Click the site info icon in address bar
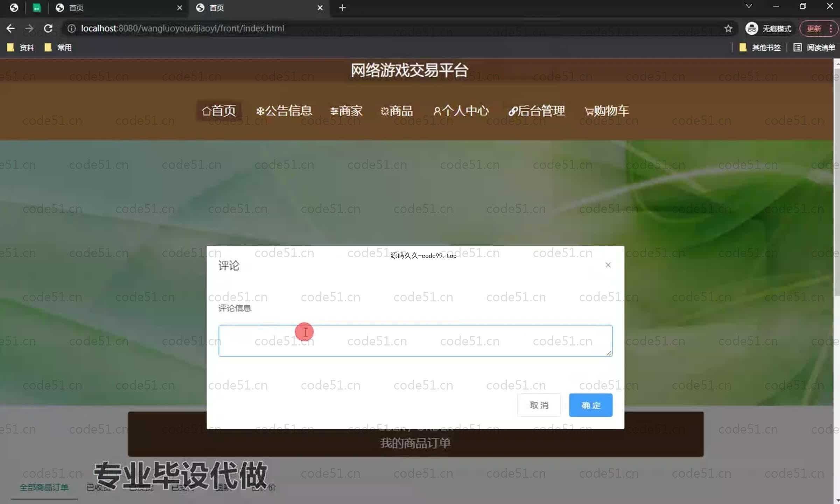The width and height of the screenshot is (840, 504). coord(71,28)
